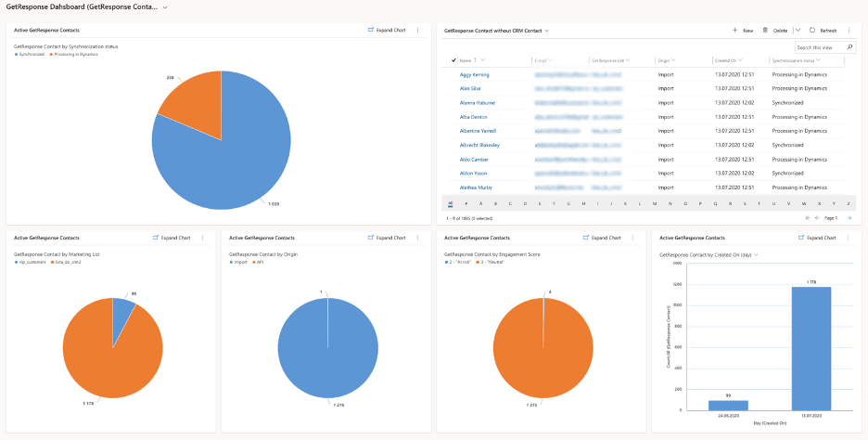Go to the first page of results
The image size is (868, 440).
pyautogui.click(x=809, y=218)
